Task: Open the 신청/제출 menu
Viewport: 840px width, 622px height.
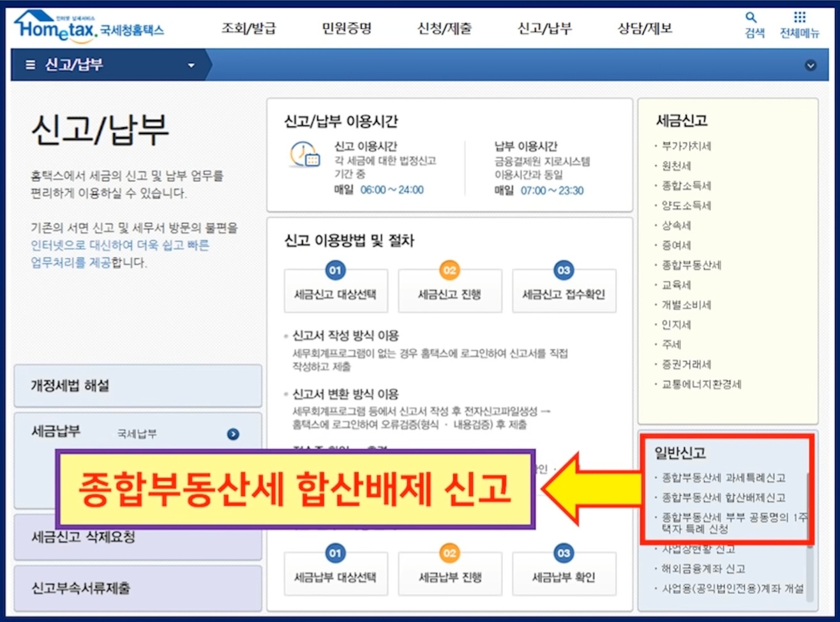Action: pyautogui.click(x=444, y=28)
